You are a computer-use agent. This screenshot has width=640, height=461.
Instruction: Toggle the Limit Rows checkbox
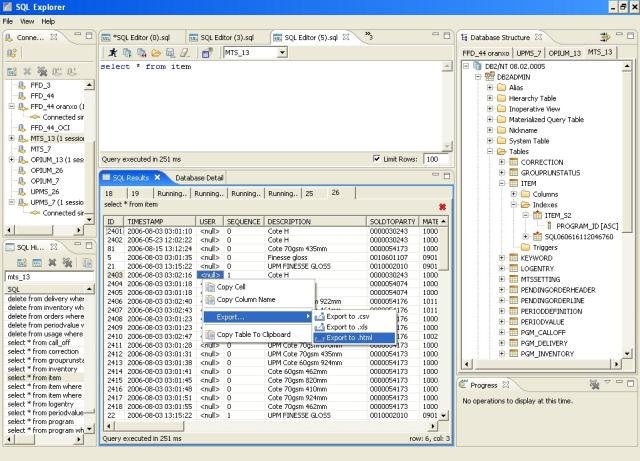[376, 159]
